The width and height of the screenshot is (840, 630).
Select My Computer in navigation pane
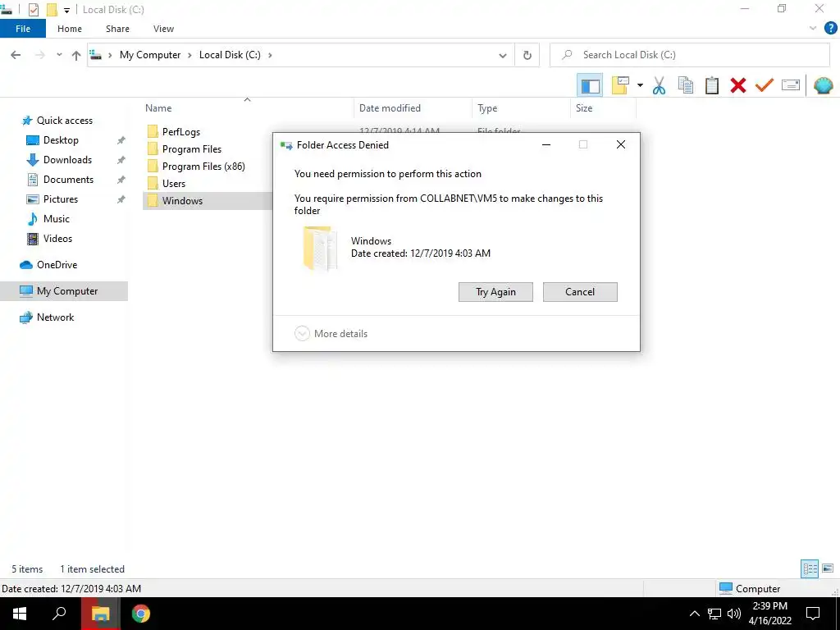pos(64,291)
